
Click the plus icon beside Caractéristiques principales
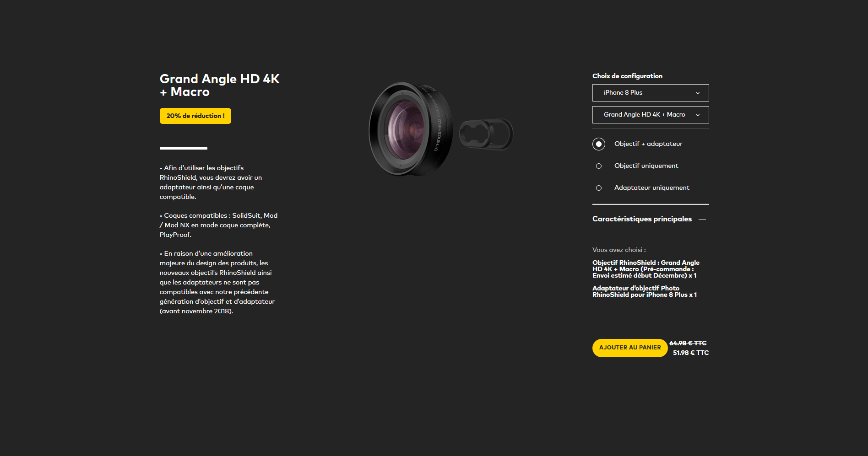702,219
